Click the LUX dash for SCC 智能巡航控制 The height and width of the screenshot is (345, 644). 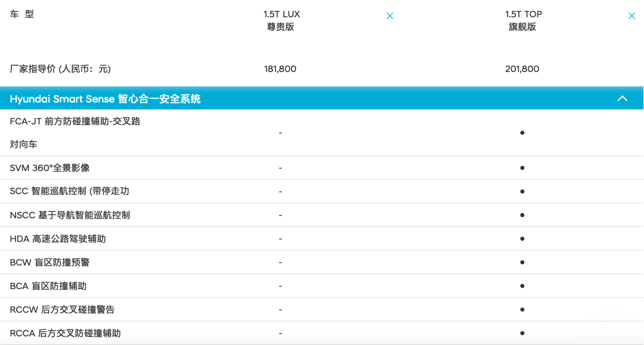[280, 191]
